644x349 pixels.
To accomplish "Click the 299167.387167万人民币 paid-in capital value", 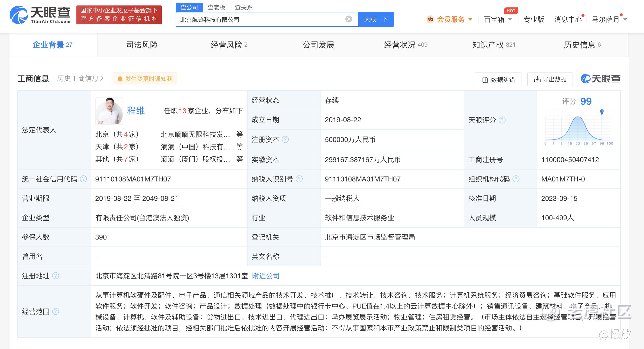I will point(362,160).
